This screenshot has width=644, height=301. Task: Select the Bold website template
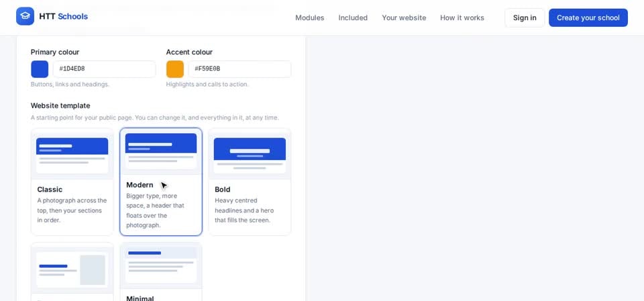click(250, 182)
